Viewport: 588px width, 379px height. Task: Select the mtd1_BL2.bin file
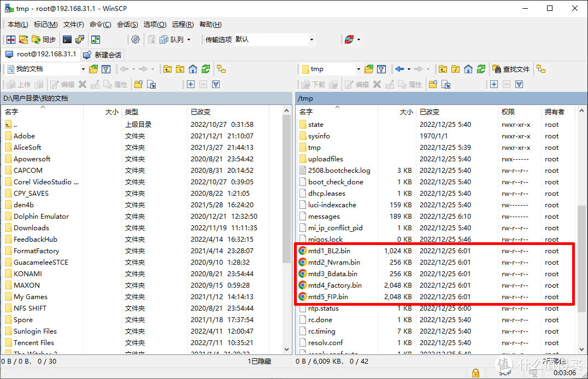click(x=329, y=251)
